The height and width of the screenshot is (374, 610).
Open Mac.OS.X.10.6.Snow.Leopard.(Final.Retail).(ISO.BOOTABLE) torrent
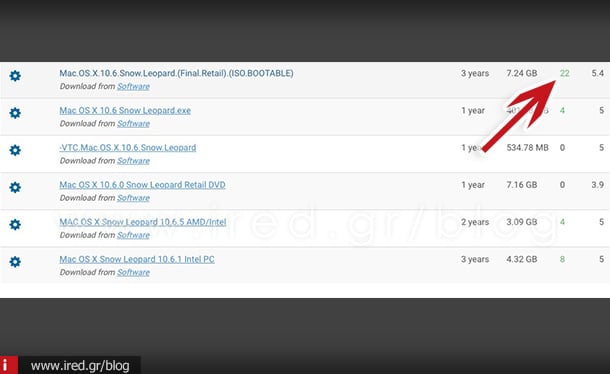point(176,73)
